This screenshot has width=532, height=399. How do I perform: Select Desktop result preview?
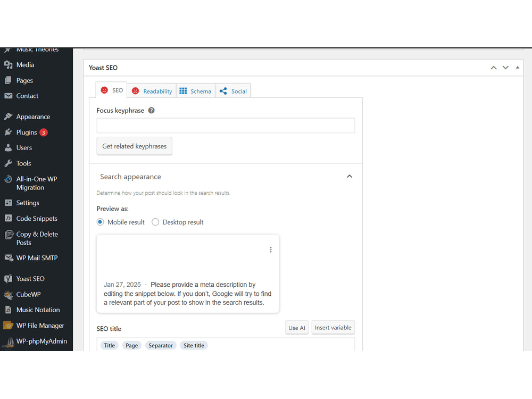pyautogui.click(x=155, y=222)
